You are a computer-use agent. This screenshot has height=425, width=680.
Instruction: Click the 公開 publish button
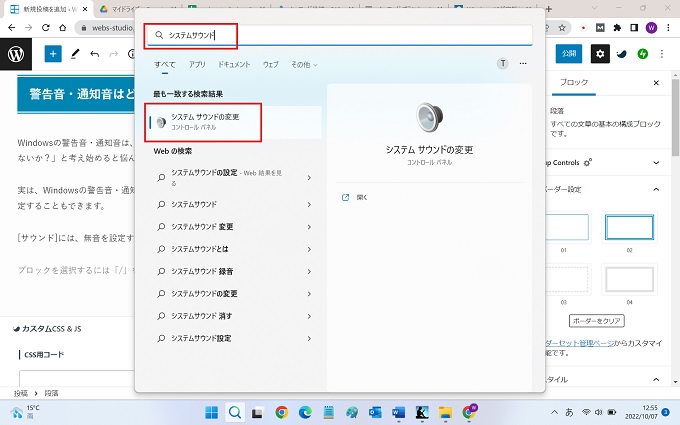[569, 54]
